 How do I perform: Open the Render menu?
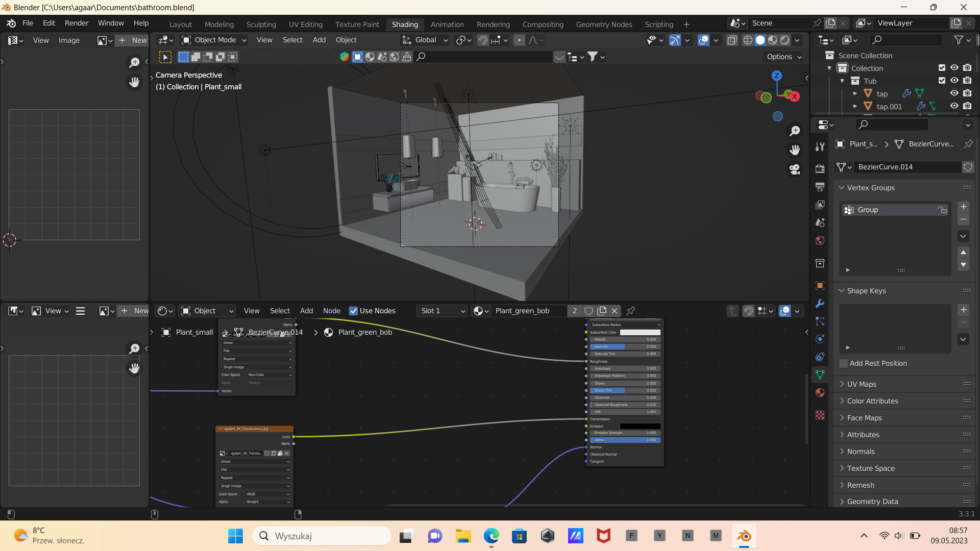pyautogui.click(x=77, y=23)
